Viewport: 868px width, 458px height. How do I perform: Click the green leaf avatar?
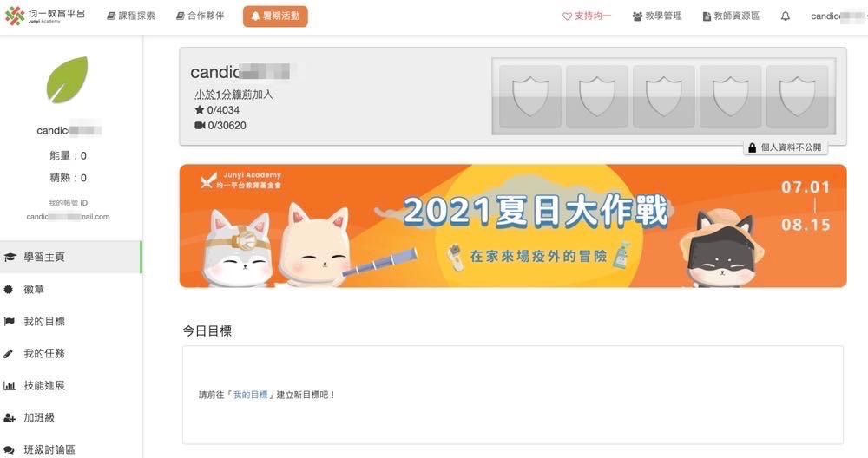pos(67,80)
